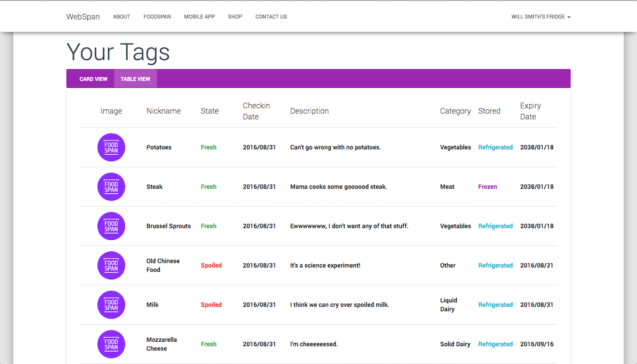The height and width of the screenshot is (364, 637).
Task: Click the WebSpan logo
Action: [x=83, y=16]
